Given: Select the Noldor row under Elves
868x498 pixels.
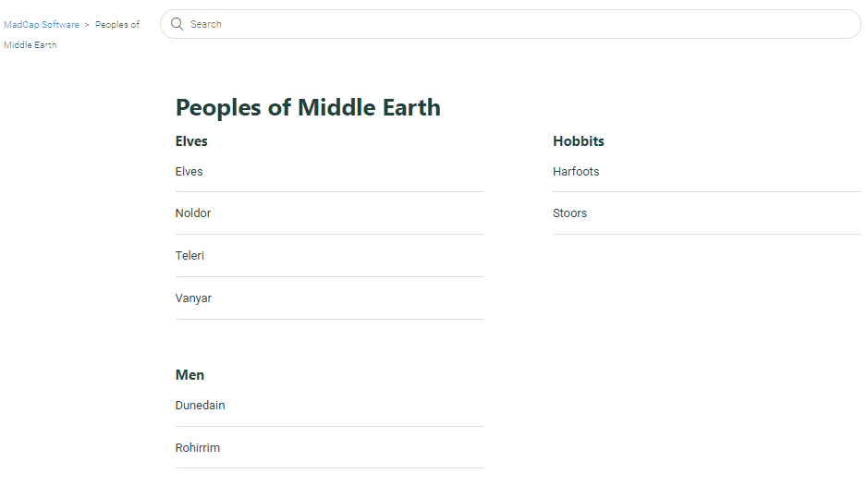Looking at the screenshot, I should (330, 213).
